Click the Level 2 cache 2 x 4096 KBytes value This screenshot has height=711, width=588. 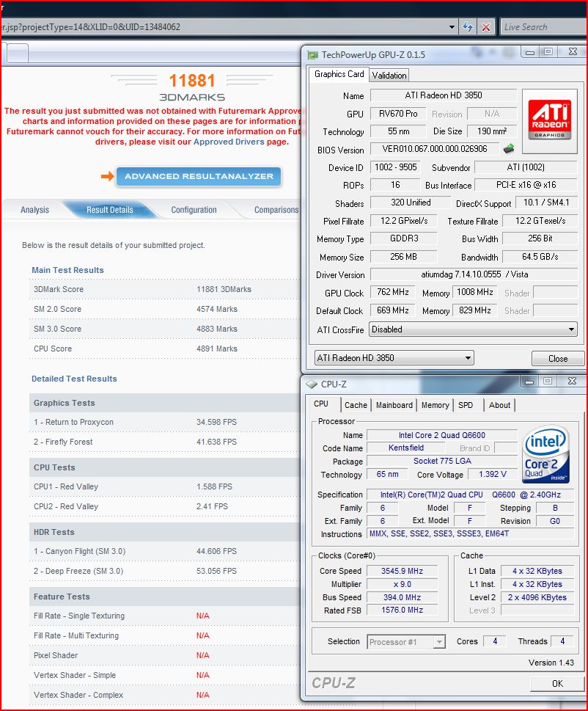coord(537,597)
